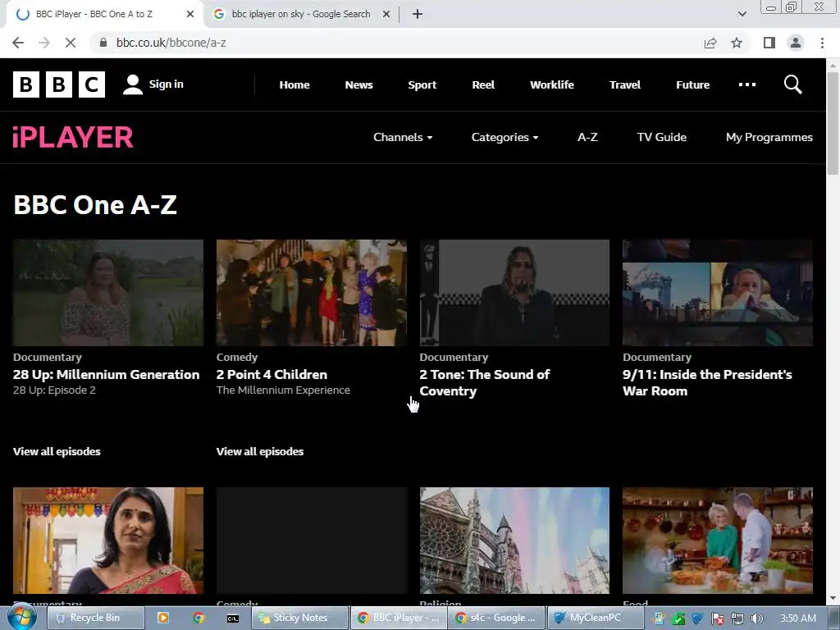This screenshot has width=840, height=630.
Task: Click the iPlayer logo
Action: click(x=73, y=137)
